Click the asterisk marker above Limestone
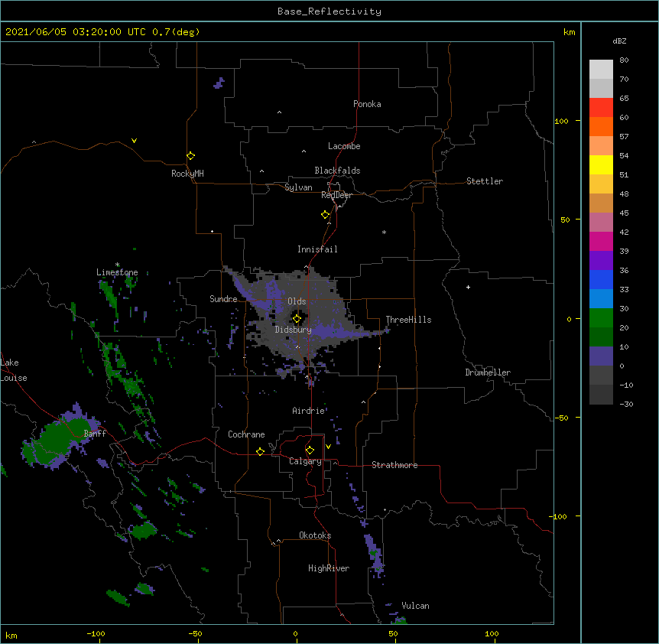 coord(117,265)
